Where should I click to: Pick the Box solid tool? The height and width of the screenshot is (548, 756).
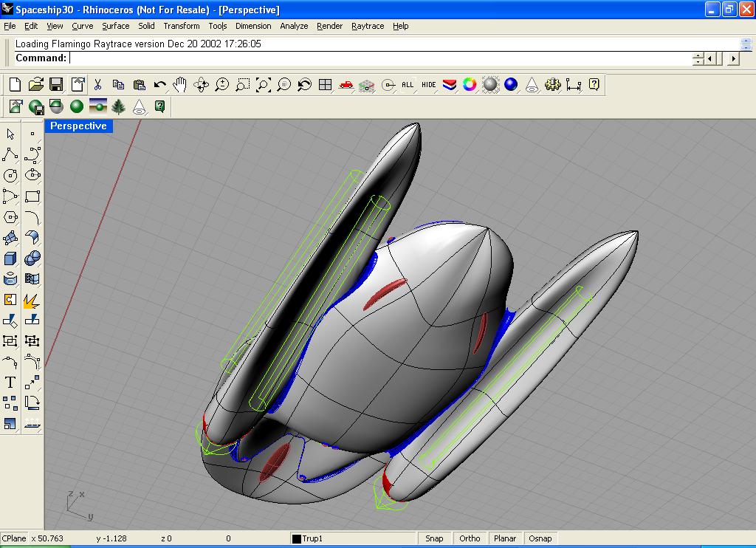click(10, 258)
